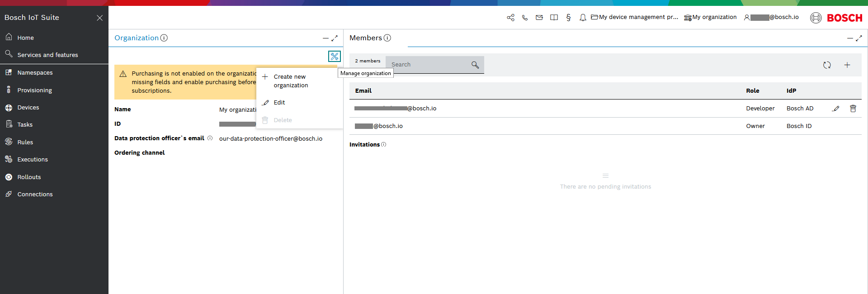Click our-data-protection-officer@bosch.io email

point(271,138)
